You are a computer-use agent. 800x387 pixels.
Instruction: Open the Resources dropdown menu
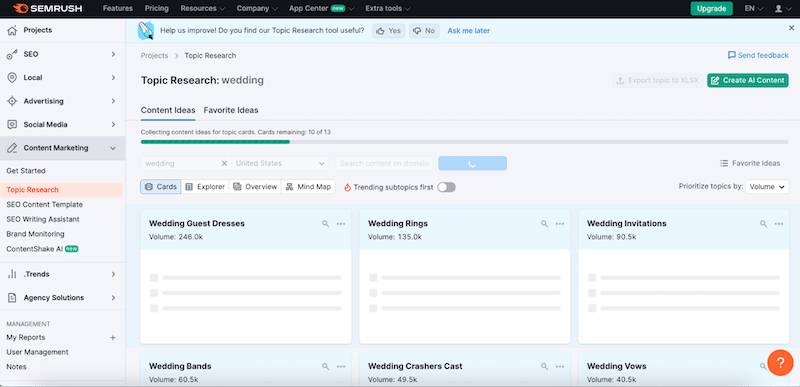203,9
